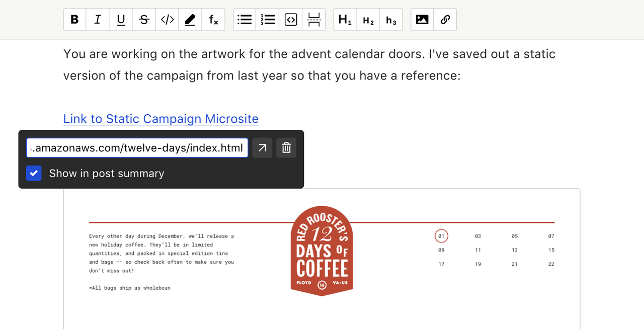Underline the selected text

[121, 20]
